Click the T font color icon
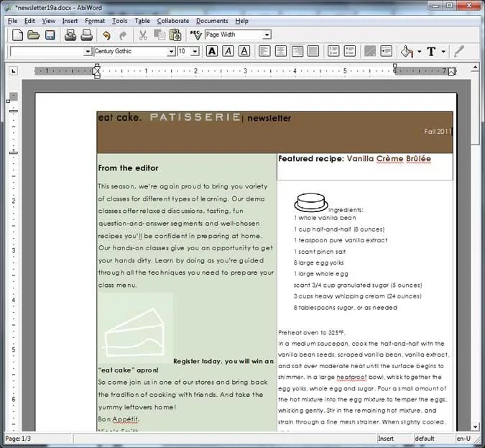 point(432,51)
